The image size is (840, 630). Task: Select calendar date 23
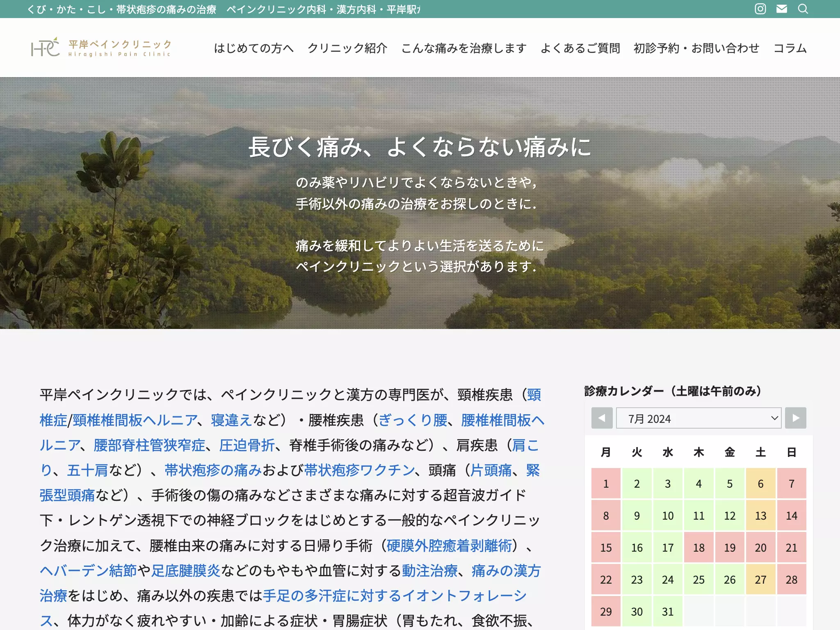637,580
